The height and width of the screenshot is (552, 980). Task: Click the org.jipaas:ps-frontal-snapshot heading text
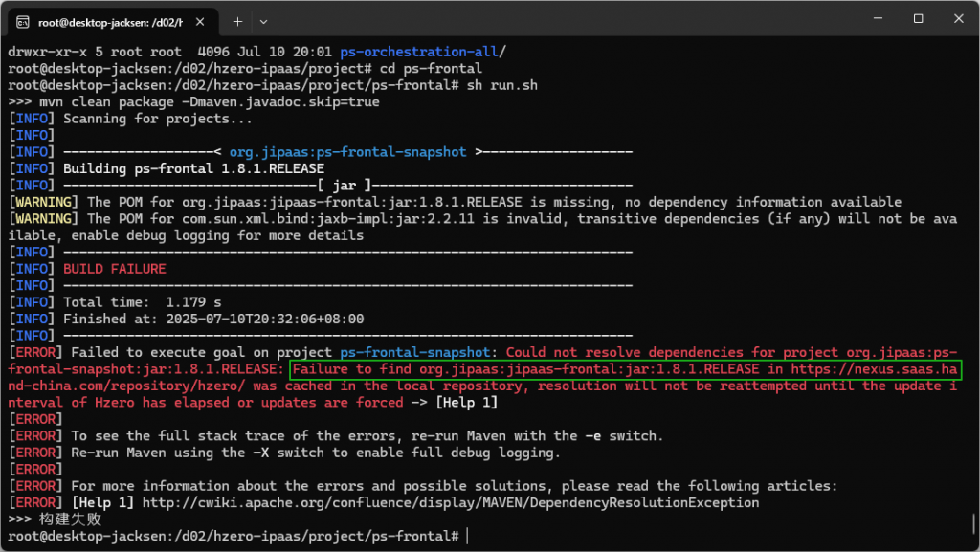click(348, 152)
